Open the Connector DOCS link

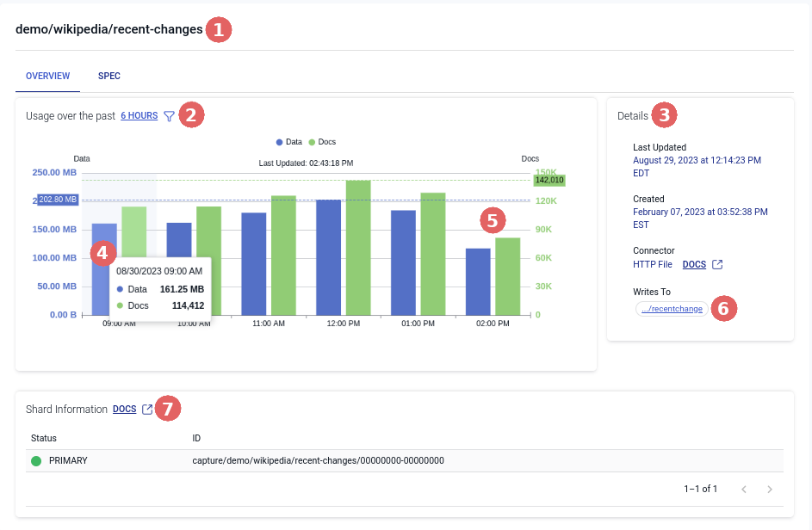(694, 264)
